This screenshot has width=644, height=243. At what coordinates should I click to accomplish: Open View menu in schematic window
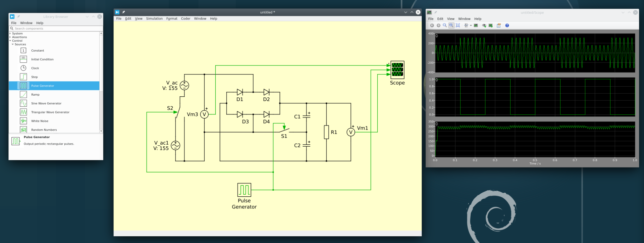(139, 18)
